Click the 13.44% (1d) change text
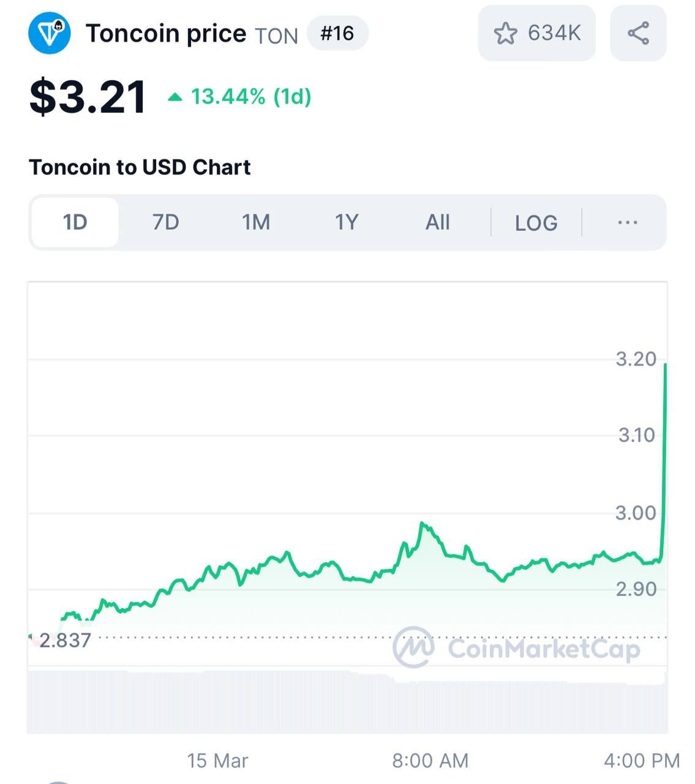 [251, 97]
